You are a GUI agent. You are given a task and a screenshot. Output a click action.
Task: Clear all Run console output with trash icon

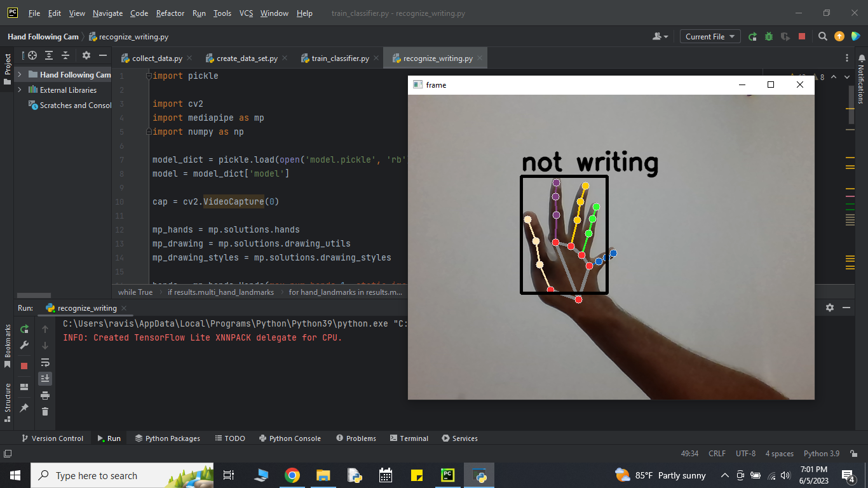click(x=45, y=412)
